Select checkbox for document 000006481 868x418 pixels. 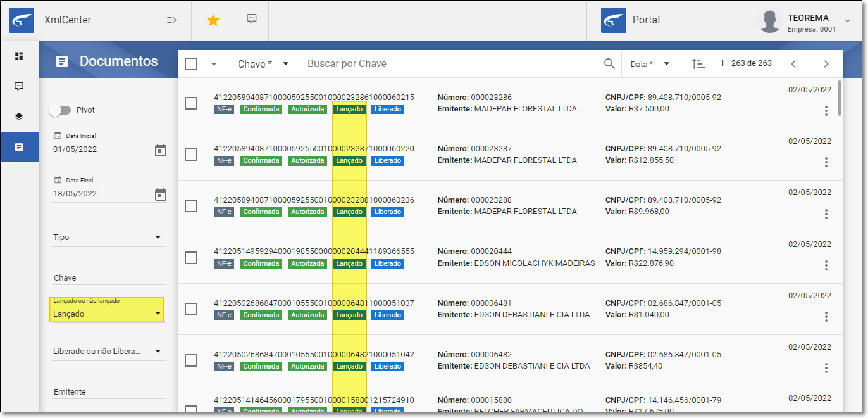pos(191,309)
